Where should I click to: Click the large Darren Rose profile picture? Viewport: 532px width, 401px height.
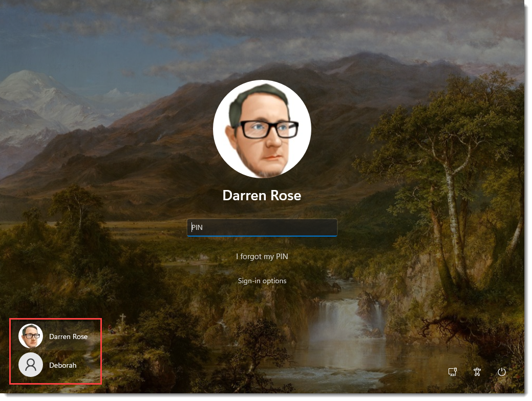(x=262, y=129)
